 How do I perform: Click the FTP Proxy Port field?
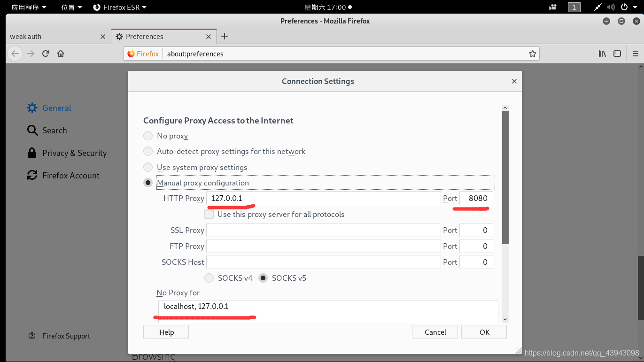pyautogui.click(x=476, y=246)
